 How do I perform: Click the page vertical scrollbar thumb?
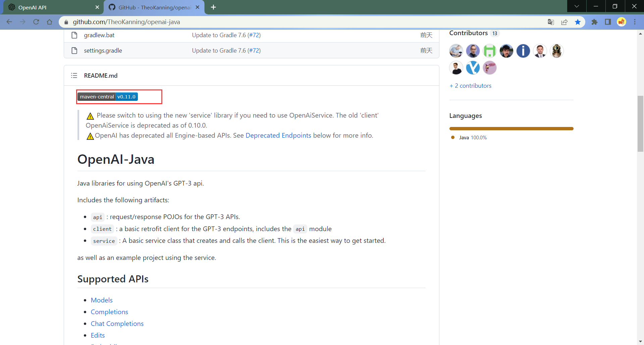(x=641, y=124)
